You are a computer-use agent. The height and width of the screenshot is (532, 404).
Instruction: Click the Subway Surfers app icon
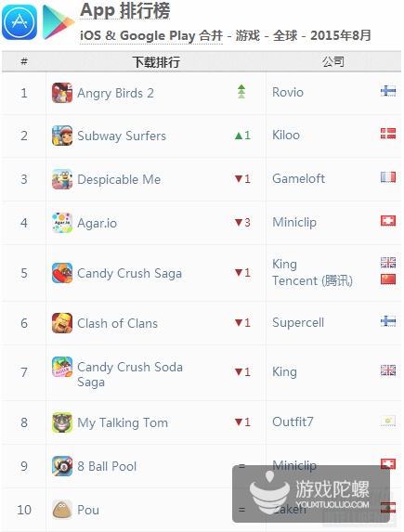point(62,136)
